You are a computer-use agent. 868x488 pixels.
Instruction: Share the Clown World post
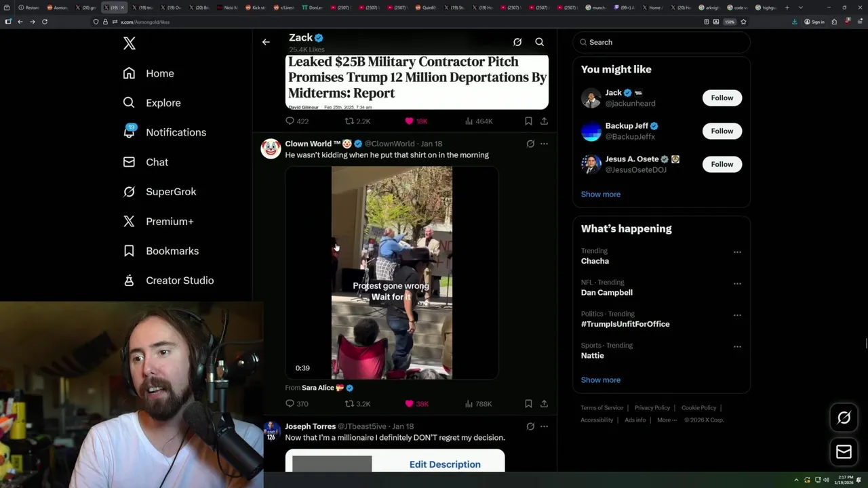pyautogui.click(x=544, y=404)
